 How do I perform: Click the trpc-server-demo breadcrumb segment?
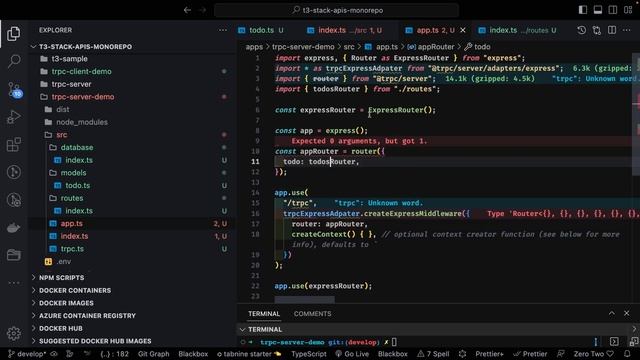click(303, 47)
